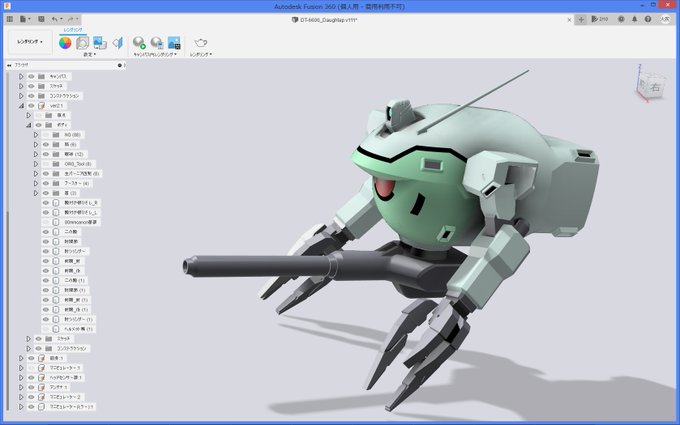Toggle visibility of ボディ folder
680x425 pixels.
click(x=39, y=125)
